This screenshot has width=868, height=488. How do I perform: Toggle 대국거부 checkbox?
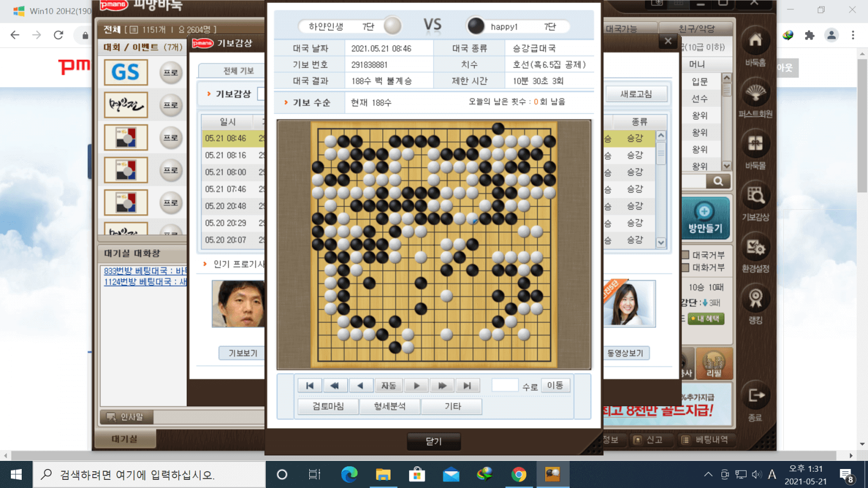[685, 255]
